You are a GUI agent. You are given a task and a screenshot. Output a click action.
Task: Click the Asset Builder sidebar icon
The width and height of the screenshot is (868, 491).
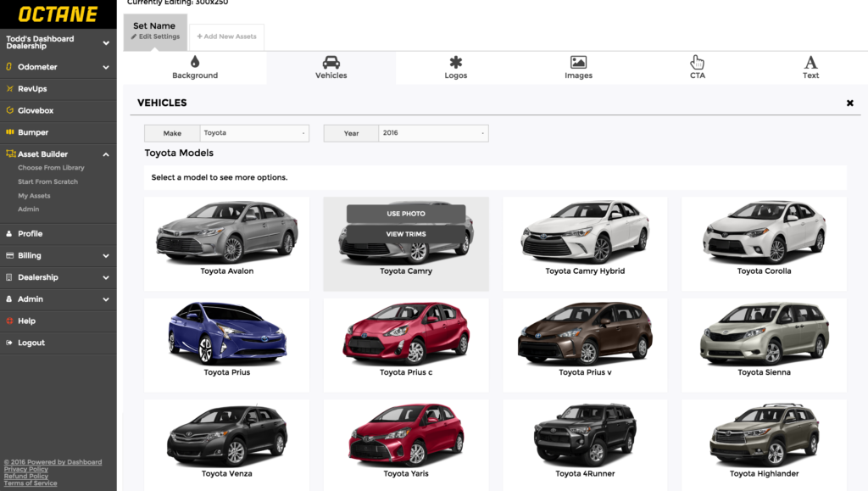(x=10, y=153)
